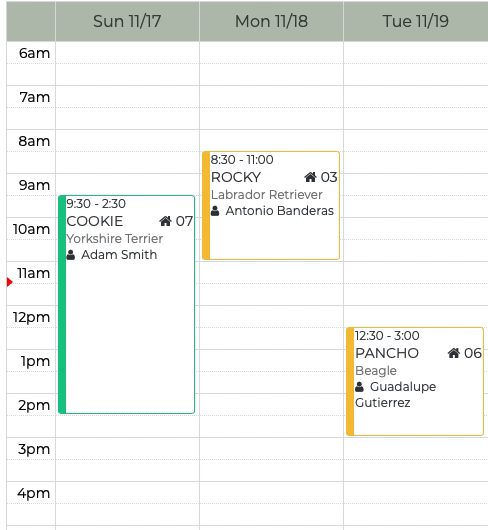Click the kennel house icon on Cookie's appointment

point(165,221)
